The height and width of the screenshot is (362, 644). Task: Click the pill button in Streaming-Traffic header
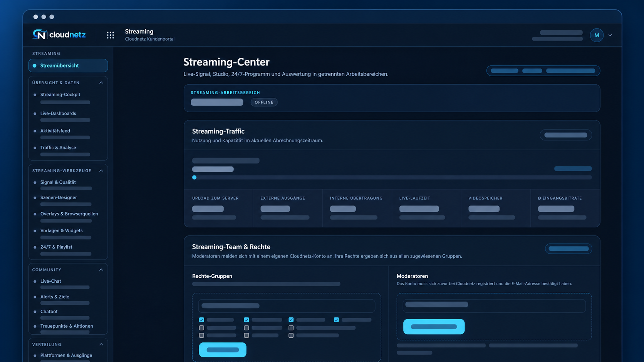(565, 135)
